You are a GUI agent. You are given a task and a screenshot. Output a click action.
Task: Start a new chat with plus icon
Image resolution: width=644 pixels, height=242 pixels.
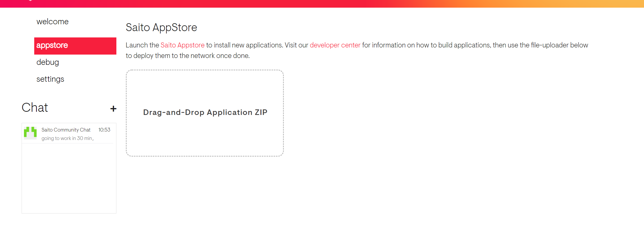pyautogui.click(x=113, y=109)
